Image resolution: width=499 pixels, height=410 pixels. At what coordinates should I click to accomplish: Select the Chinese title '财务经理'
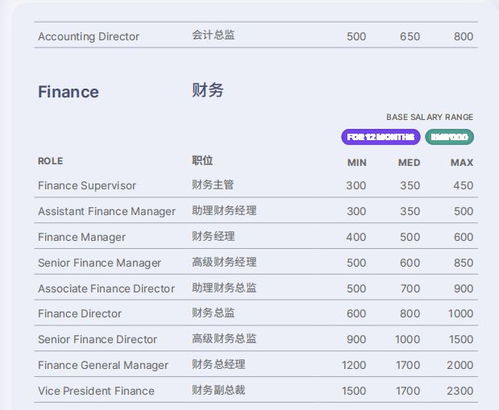tap(213, 236)
